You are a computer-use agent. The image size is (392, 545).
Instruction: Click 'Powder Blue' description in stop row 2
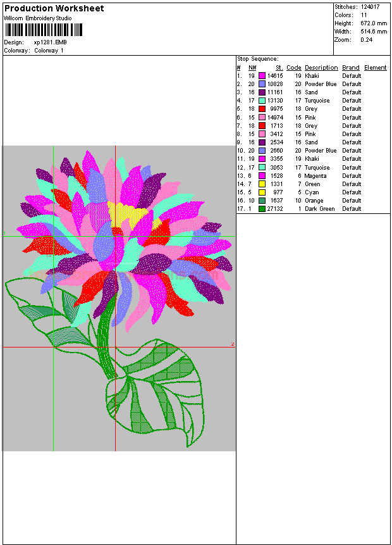click(321, 84)
